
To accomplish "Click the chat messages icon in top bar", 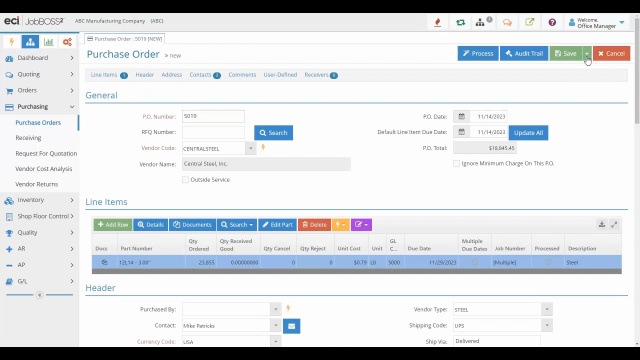I will point(507,22).
